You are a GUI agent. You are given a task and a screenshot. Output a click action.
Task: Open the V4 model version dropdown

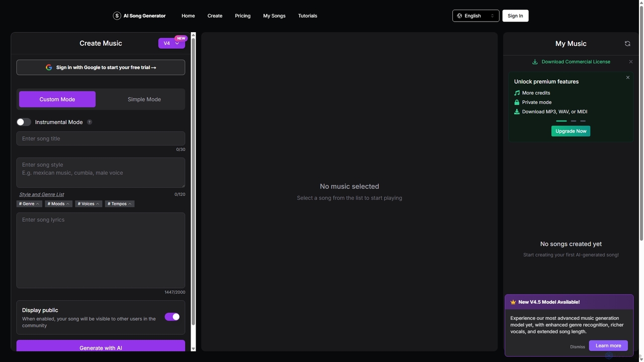[x=172, y=43]
